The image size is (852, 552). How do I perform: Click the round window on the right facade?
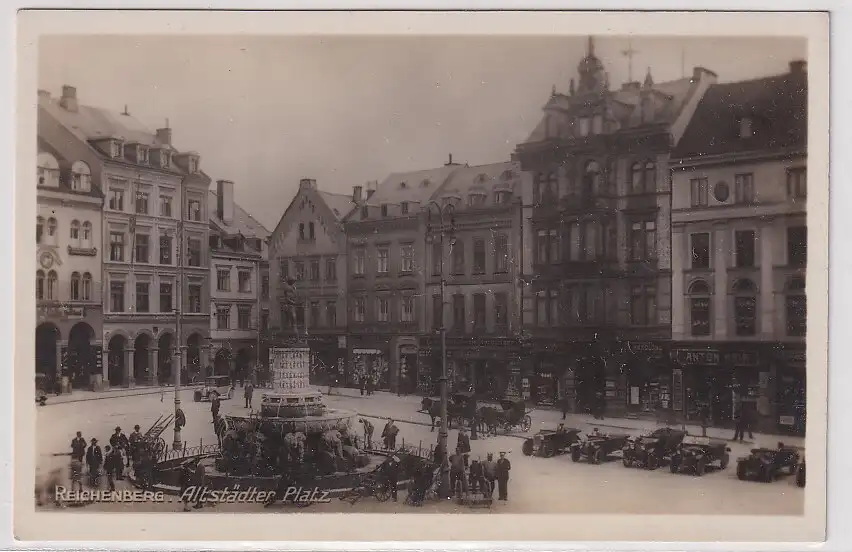(721, 191)
